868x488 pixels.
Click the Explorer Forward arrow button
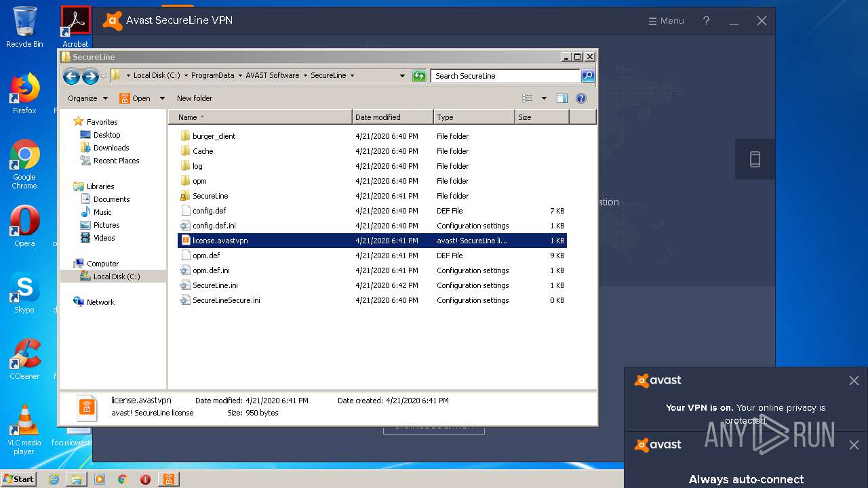pyautogui.click(x=90, y=76)
